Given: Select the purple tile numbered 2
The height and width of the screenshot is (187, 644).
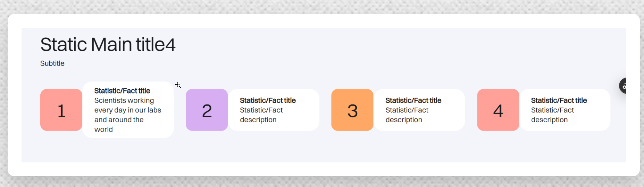Looking at the screenshot, I should (207, 110).
